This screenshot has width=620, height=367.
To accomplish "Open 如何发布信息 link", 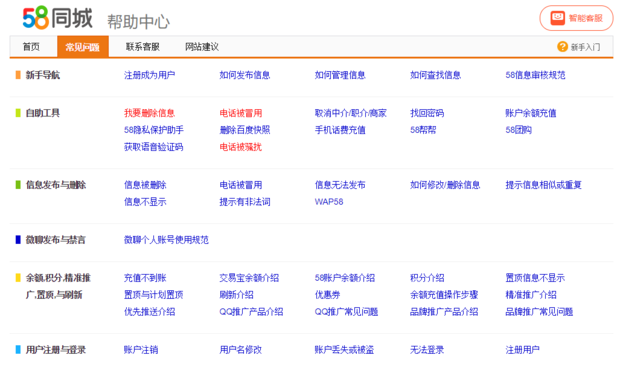I will pyautogui.click(x=245, y=75).
